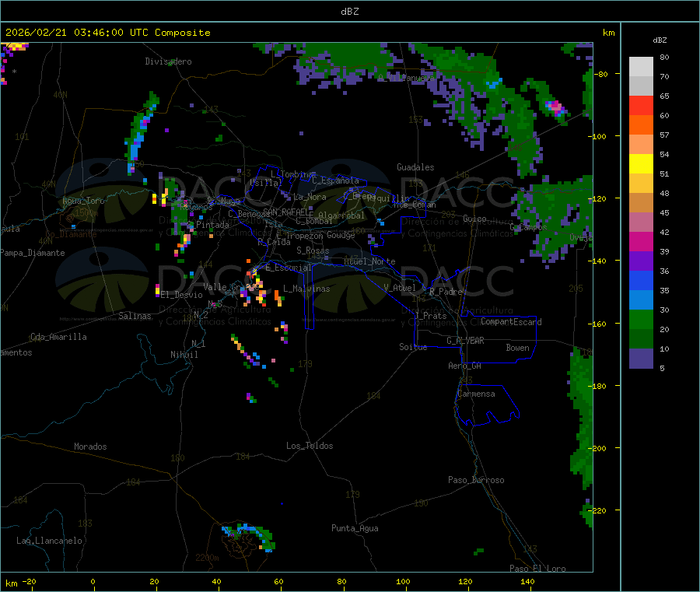
Task: Click the La_Nora label
Action: (310, 197)
